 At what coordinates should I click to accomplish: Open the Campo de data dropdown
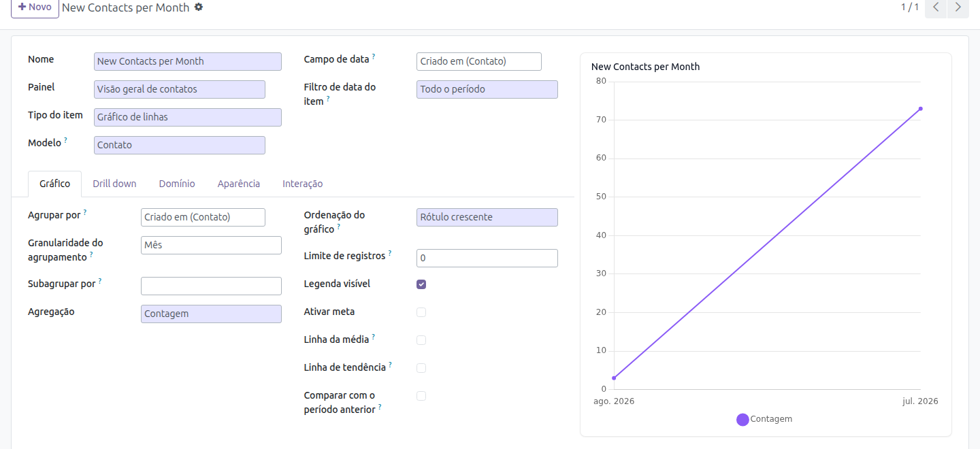pos(479,61)
